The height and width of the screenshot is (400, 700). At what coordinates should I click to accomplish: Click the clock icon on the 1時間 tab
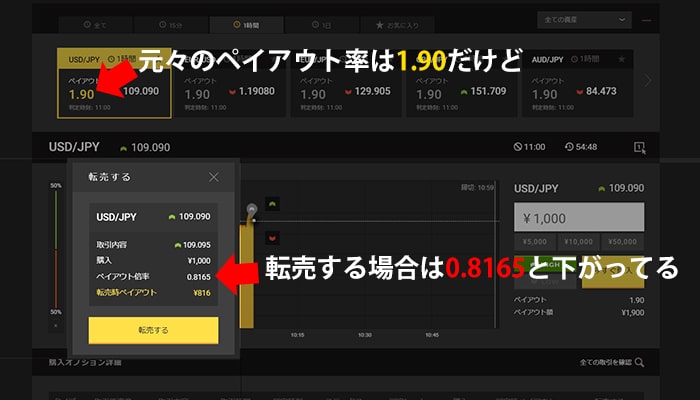pos(237,25)
